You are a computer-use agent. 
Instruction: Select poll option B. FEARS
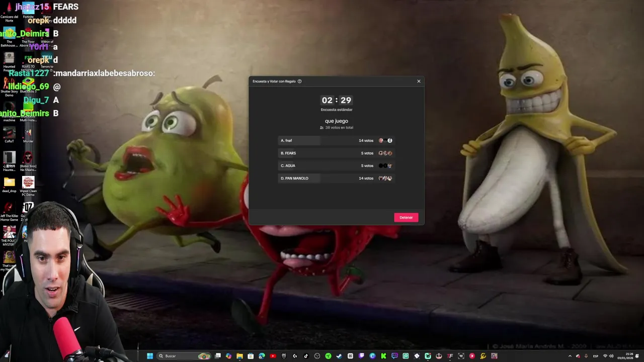click(336, 153)
